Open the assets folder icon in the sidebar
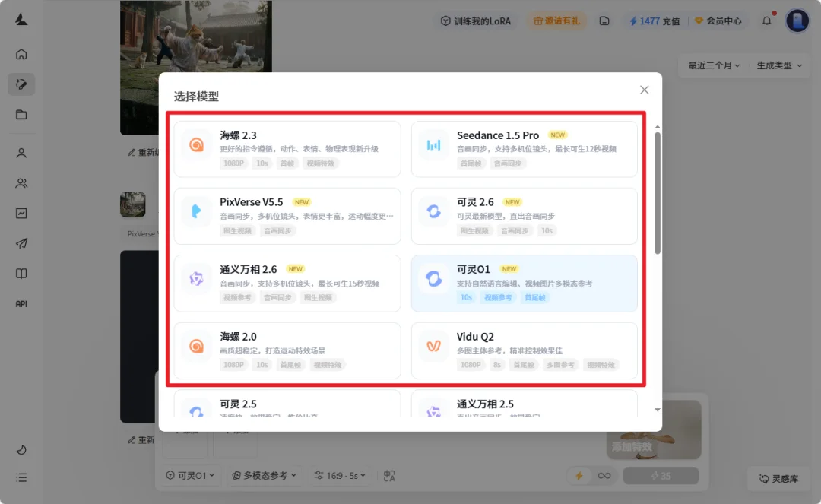The height and width of the screenshot is (504, 821). coord(21,115)
